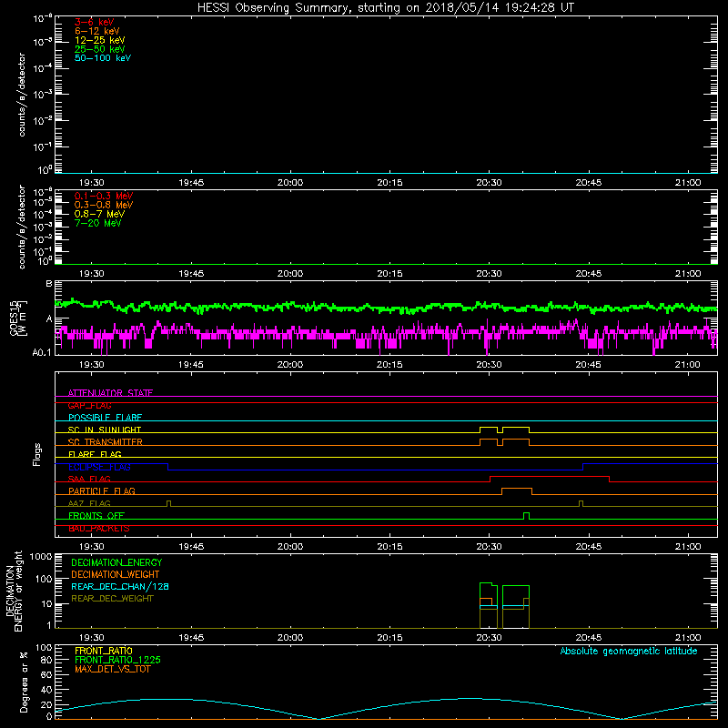
Task: Click the REAR_DEC_WEIGHT legend label
Action: click(x=112, y=599)
